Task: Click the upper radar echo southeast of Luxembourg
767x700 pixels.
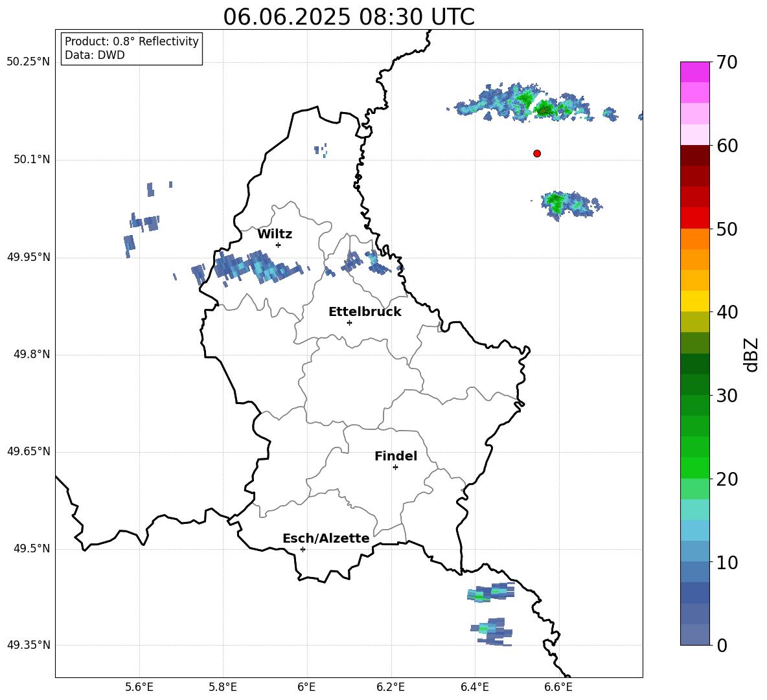Action: [x=490, y=593]
